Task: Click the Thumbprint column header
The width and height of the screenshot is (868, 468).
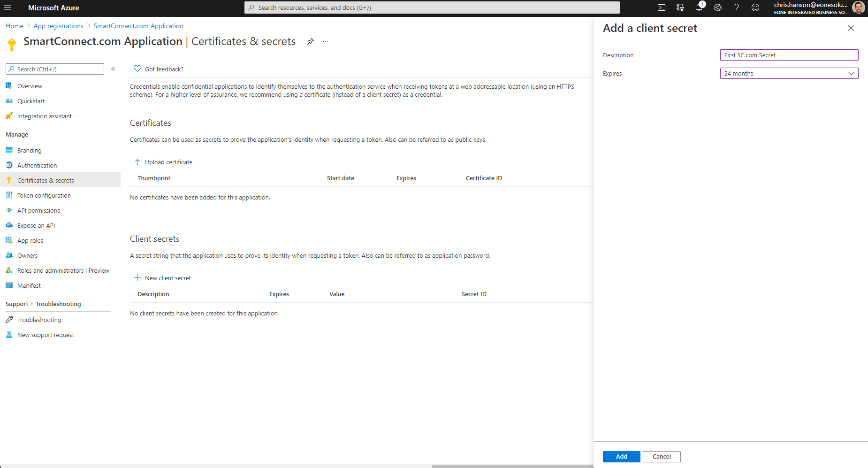Action: coord(154,178)
